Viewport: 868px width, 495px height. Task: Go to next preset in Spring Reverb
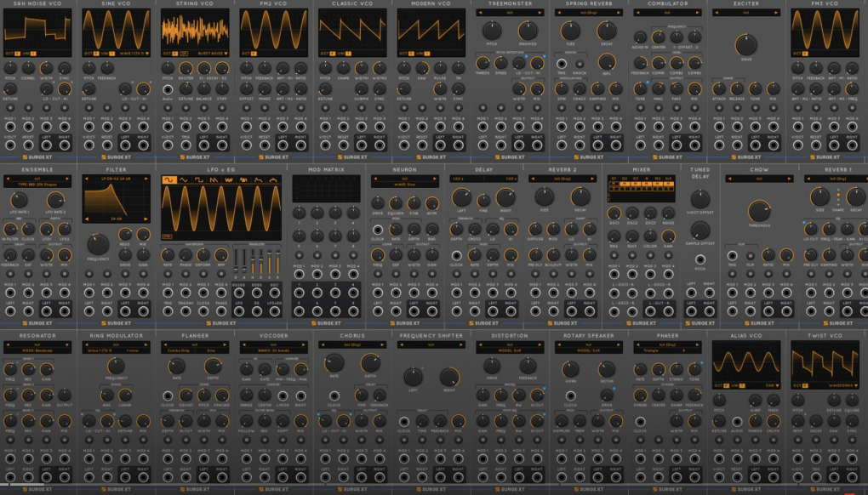pos(619,12)
